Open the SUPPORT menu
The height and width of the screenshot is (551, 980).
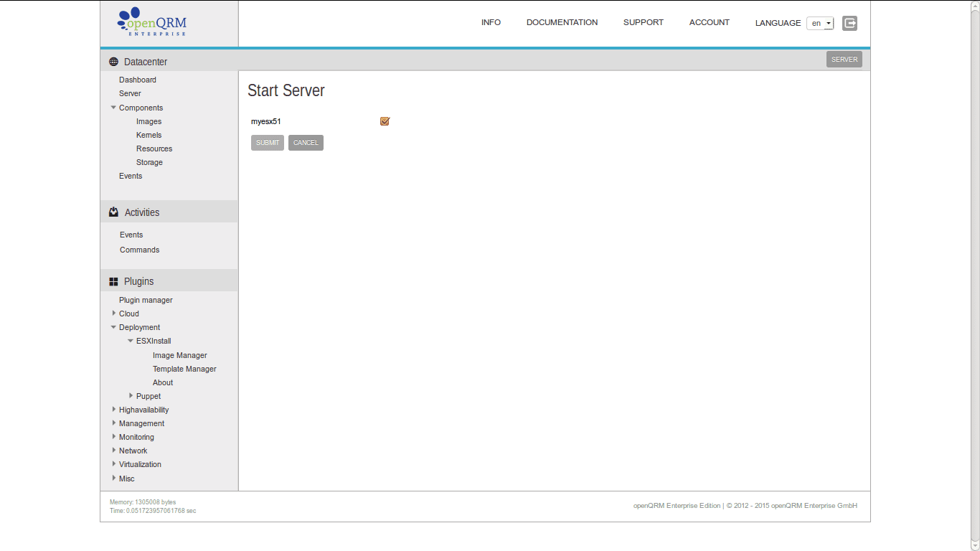(644, 22)
